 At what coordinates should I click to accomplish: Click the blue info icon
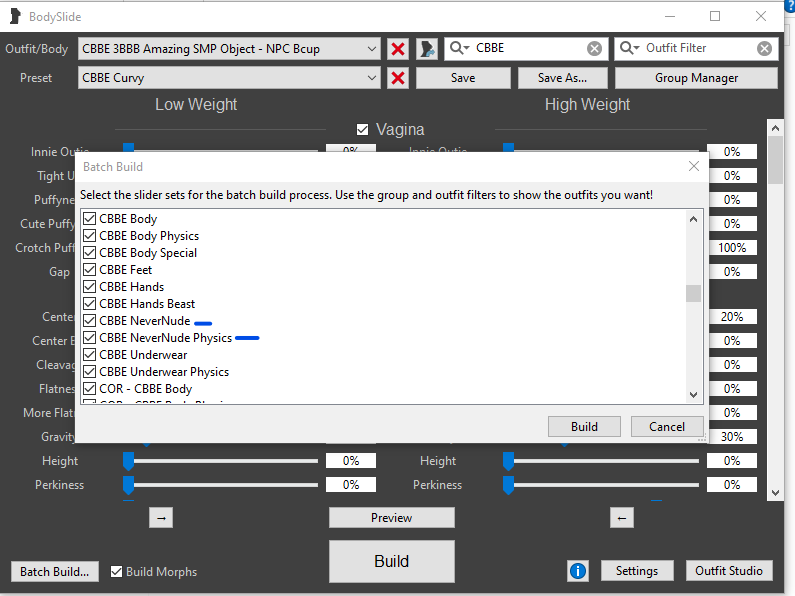click(x=577, y=571)
